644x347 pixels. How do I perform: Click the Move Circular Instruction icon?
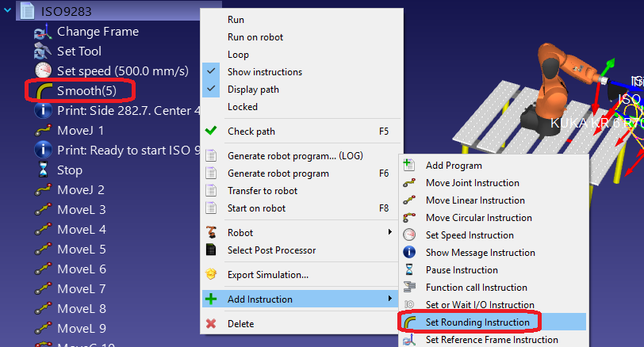(x=410, y=218)
